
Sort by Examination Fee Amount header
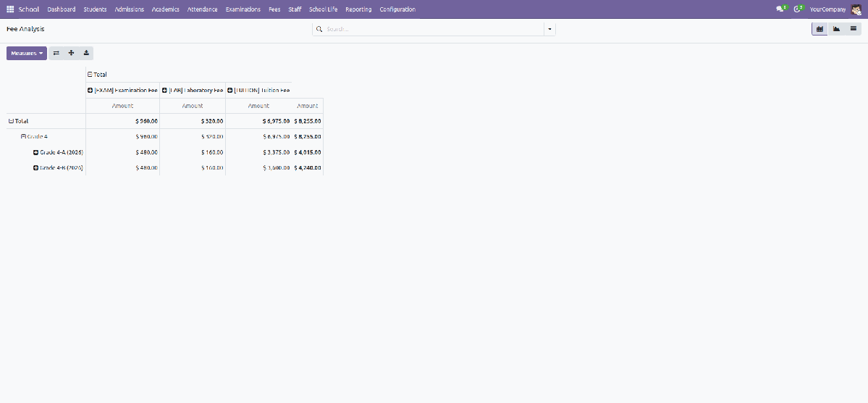(x=123, y=106)
